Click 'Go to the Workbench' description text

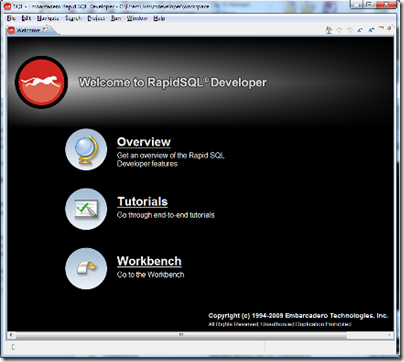150,275
